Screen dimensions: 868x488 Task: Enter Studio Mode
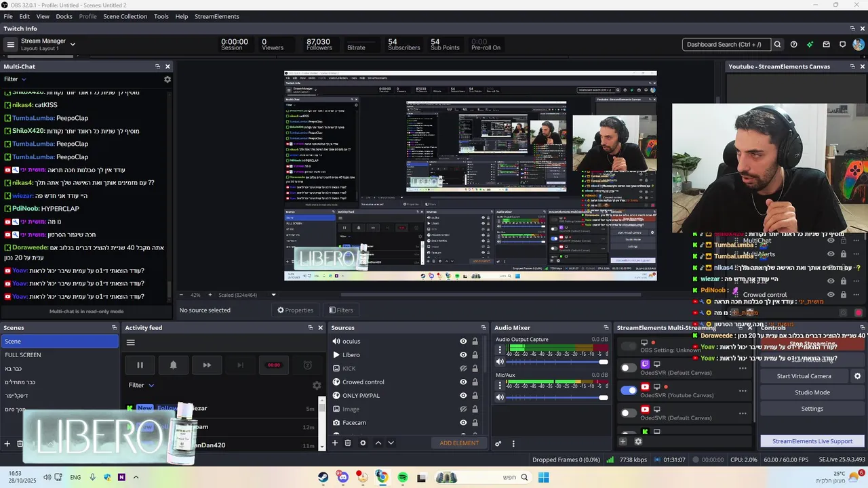coord(812,392)
